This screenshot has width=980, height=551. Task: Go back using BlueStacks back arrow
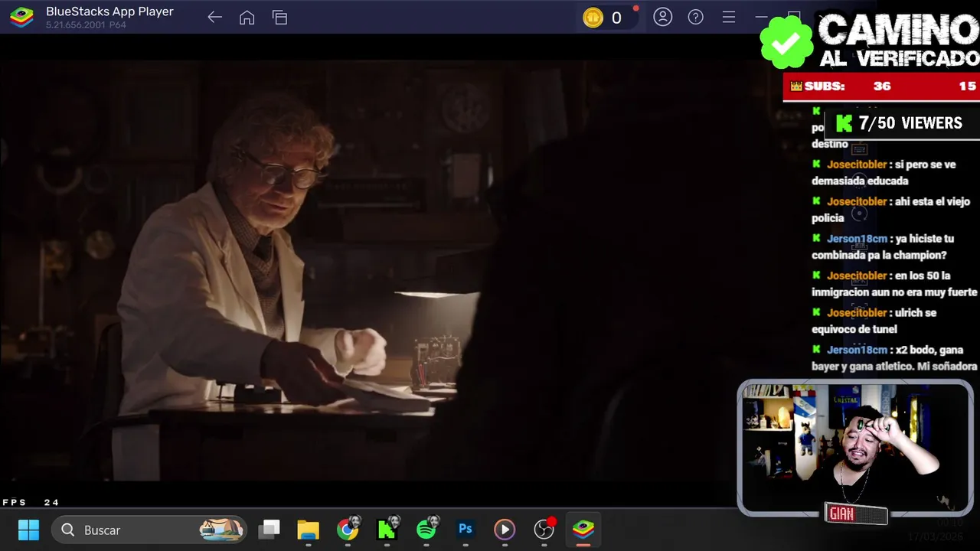tap(214, 18)
